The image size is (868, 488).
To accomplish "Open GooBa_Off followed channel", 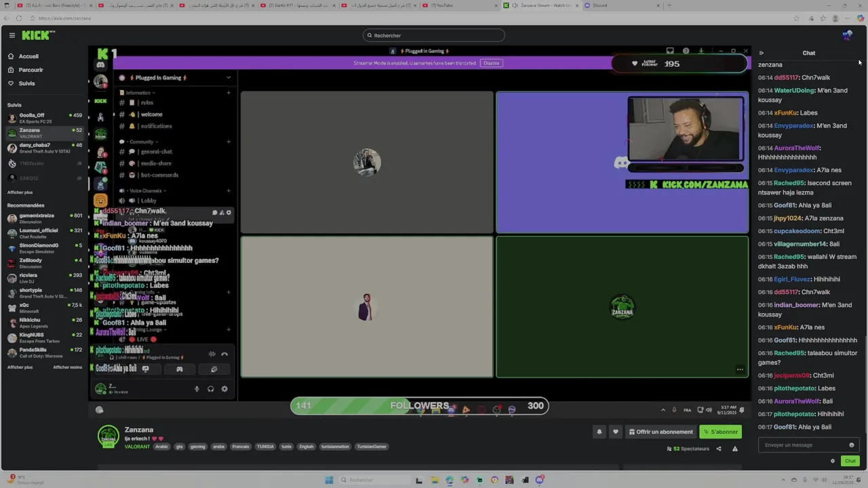I will click(44, 118).
